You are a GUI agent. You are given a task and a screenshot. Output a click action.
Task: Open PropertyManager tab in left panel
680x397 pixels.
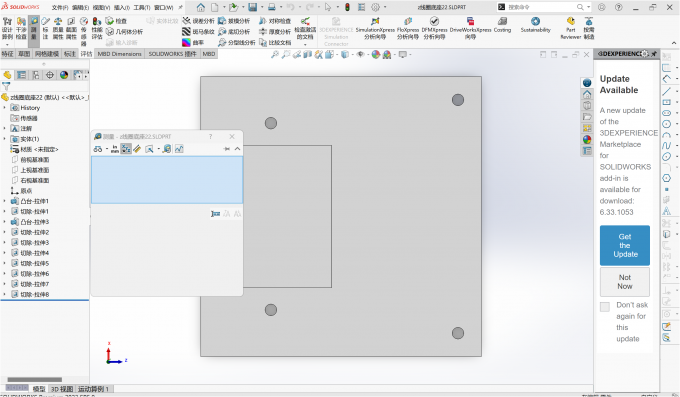21,75
